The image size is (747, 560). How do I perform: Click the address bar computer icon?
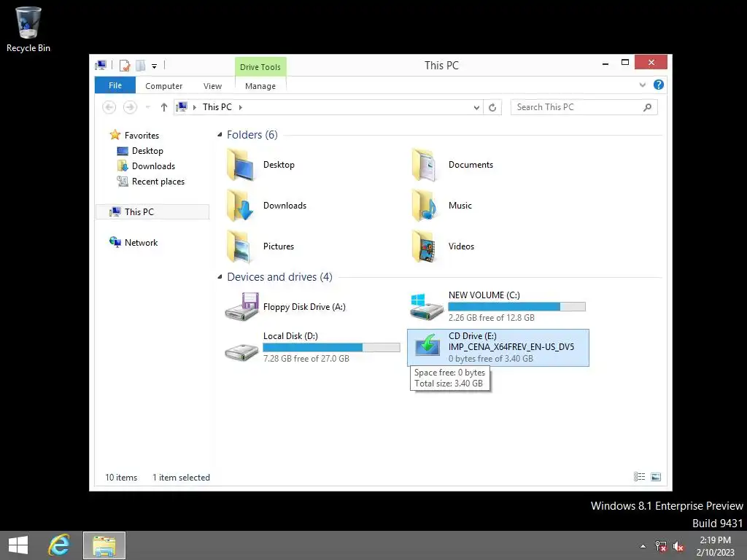[182, 106]
